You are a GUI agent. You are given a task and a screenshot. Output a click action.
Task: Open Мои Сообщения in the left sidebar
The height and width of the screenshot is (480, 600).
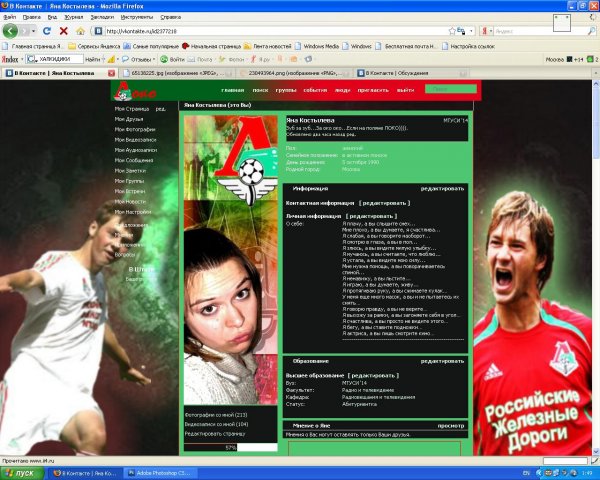tap(134, 160)
